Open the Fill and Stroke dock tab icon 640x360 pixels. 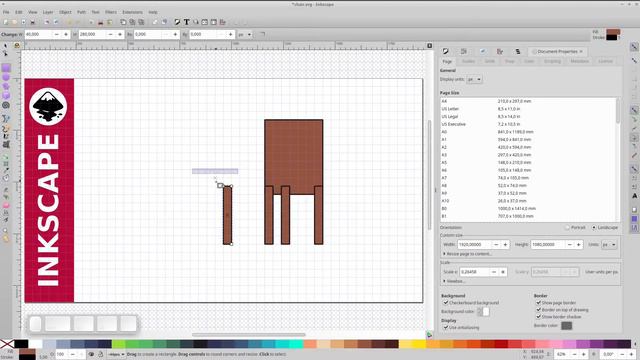tap(445, 51)
